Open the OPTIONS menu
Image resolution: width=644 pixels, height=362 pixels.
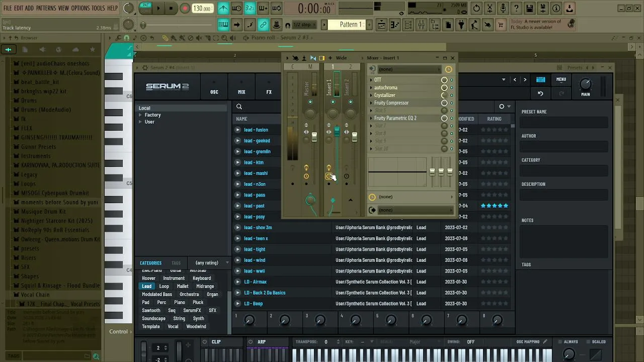click(x=80, y=8)
